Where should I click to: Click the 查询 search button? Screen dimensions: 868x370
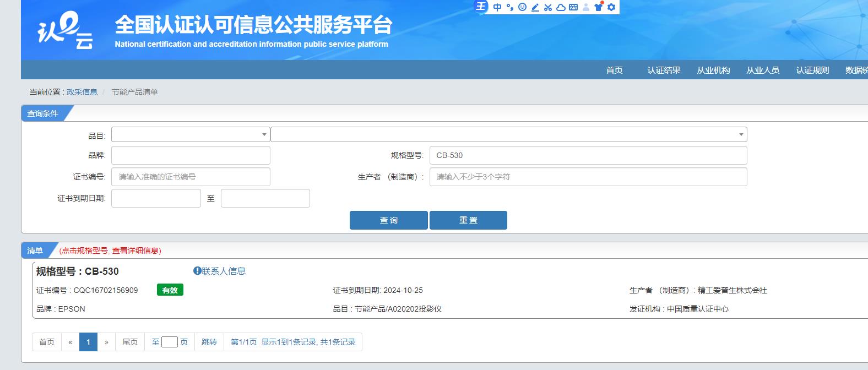(x=389, y=220)
